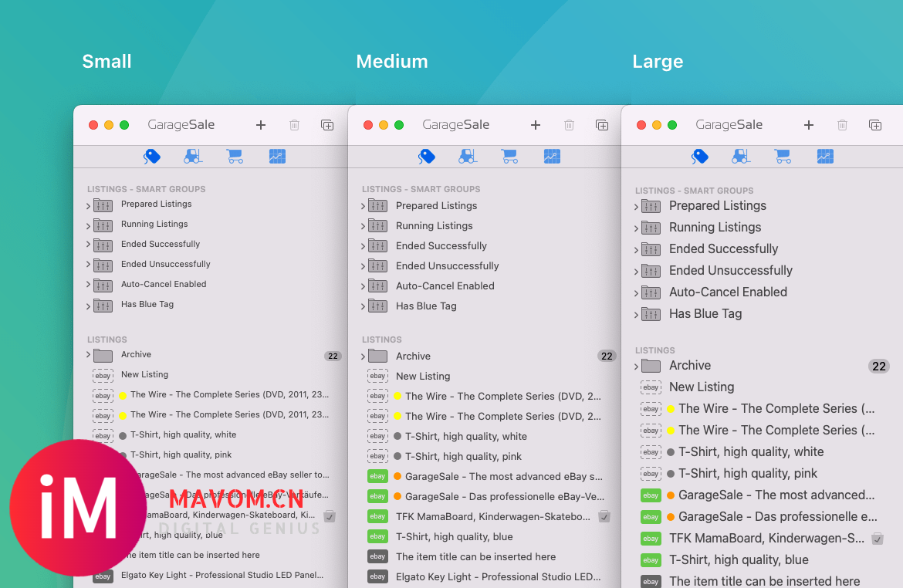Click the add listing plus in Large window
Viewport: 903px width, 588px height.
pyautogui.click(x=809, y=125)
